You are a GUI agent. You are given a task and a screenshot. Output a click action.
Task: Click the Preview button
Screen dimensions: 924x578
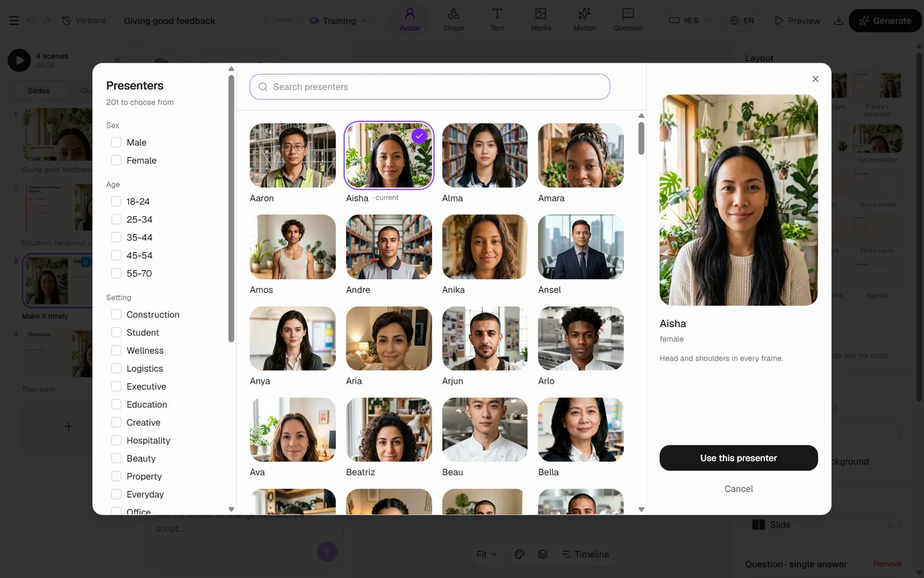pyautogui.click(x=797, y=21)
